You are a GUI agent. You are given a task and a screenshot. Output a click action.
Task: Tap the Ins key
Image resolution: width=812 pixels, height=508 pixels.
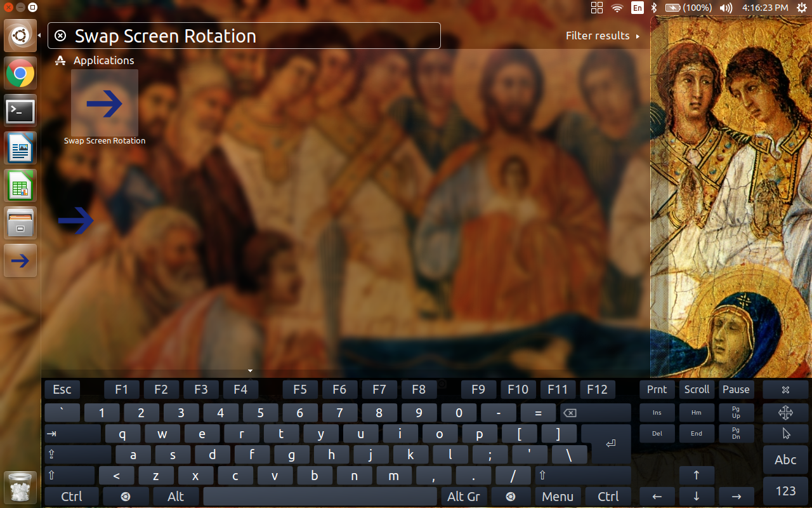click(x=657, y=413)
